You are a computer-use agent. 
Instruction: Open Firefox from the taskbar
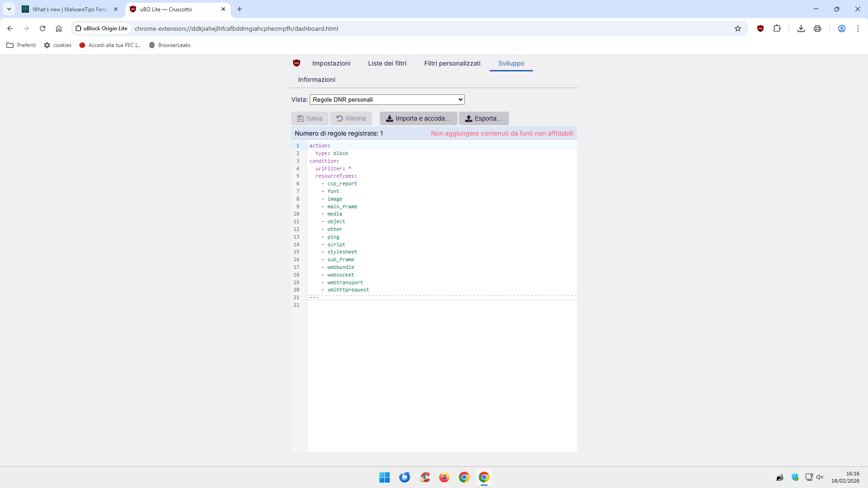point(444,477)
